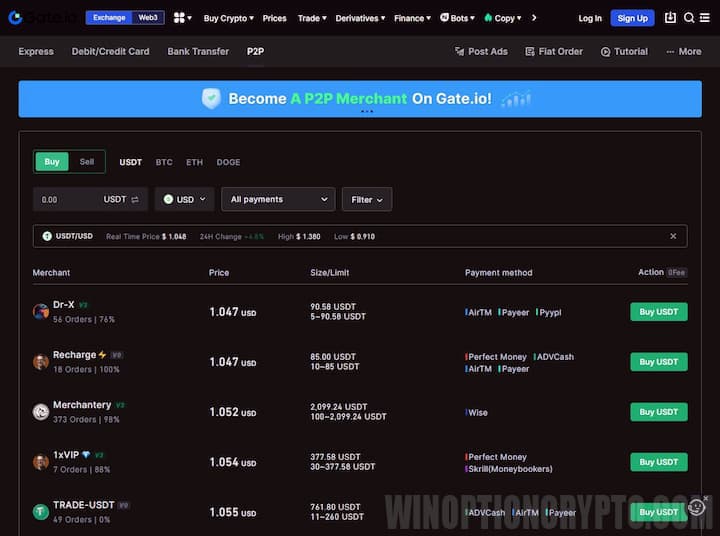Close the USDT/USD price info bar

[673, 236]
